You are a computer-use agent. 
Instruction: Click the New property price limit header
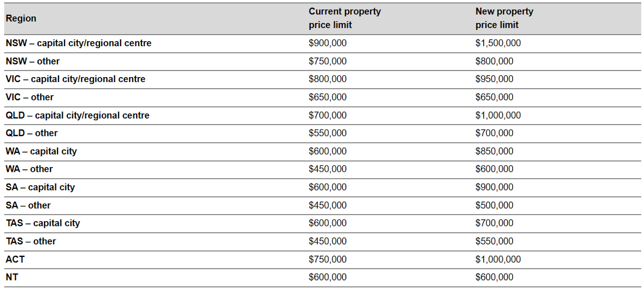pos(504,18)
